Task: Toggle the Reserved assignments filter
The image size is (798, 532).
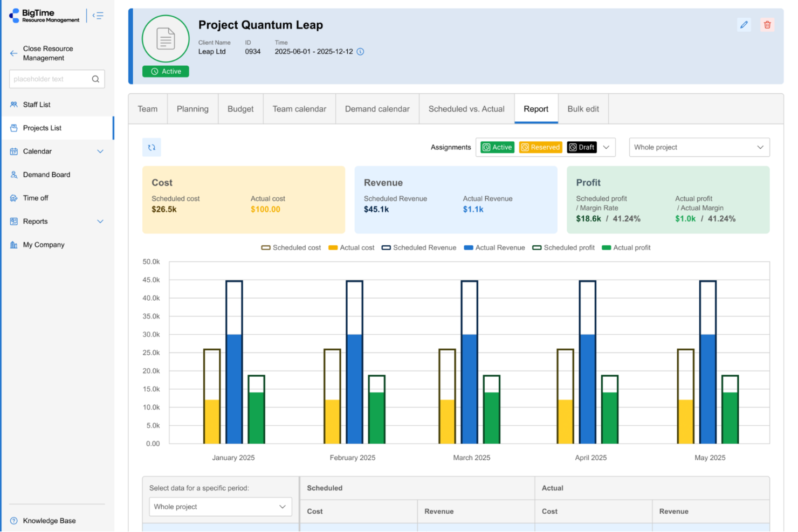Action: [540, 147]
